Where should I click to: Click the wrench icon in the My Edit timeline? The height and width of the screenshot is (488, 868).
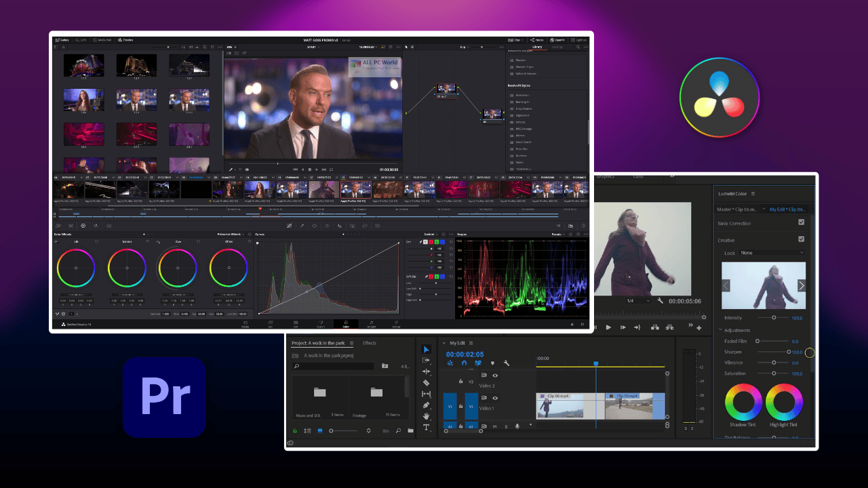coord(506,363)
